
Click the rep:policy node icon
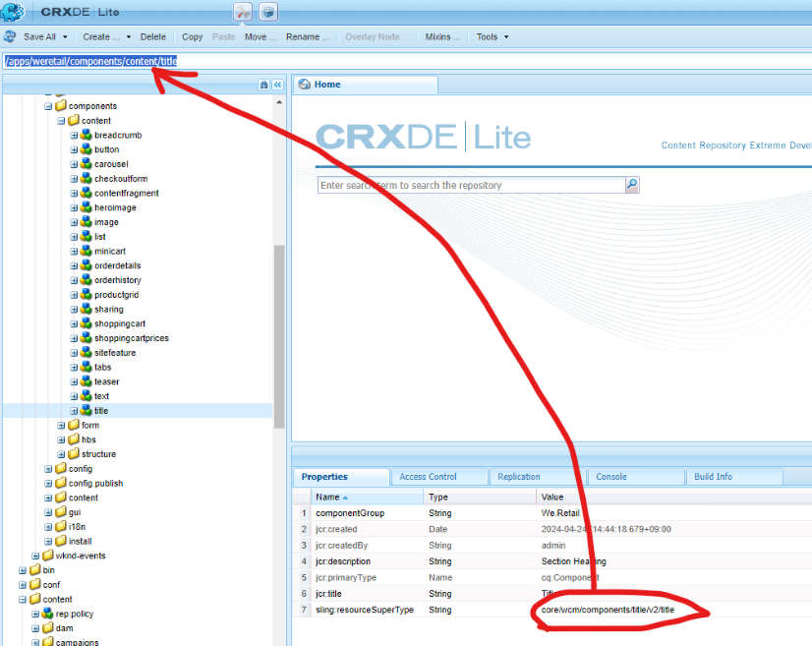(x=47, y=614)
